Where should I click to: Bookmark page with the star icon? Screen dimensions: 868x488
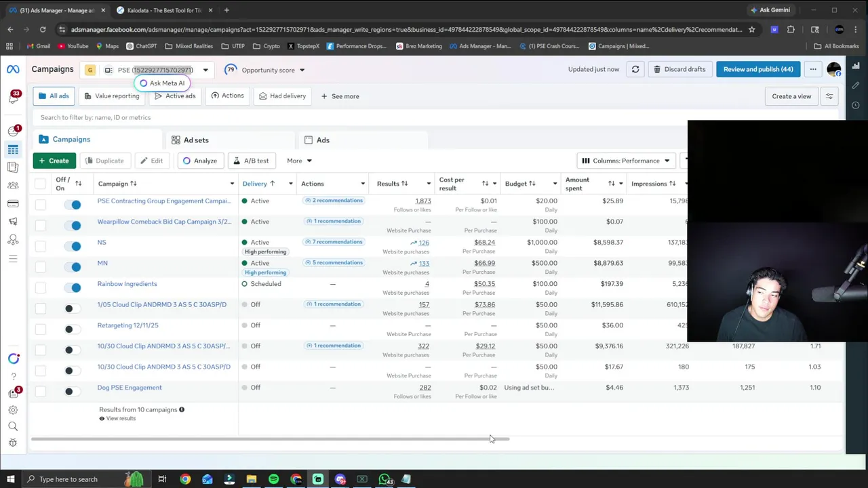point(751,29)
